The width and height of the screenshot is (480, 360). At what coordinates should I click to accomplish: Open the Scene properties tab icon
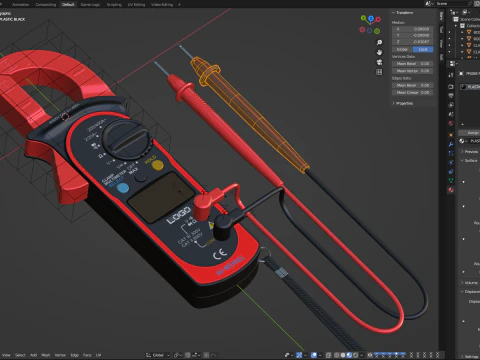pyautogui.click(x=451, y=114)
